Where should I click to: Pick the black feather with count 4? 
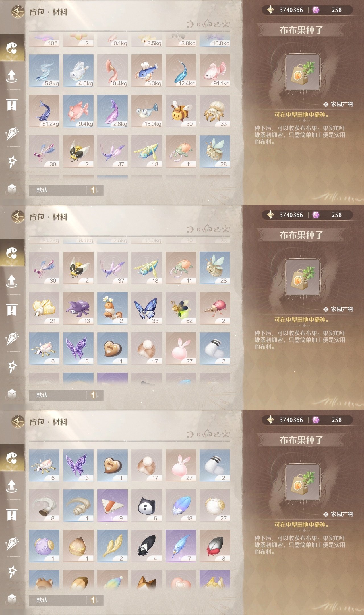[x=146, y=546]
